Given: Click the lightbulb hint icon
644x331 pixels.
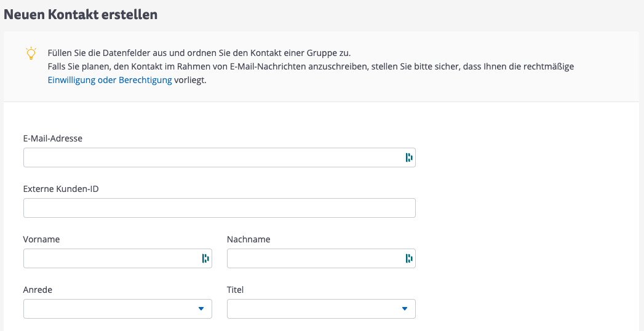Looking at the screenshot, I should [31, 53].
